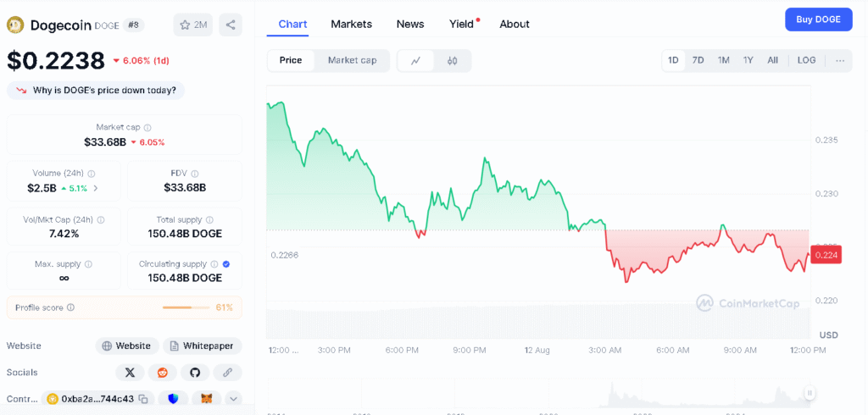
Task: Click the Profile score progress bar
Action: pyautogui.click(x=186, y=307)
